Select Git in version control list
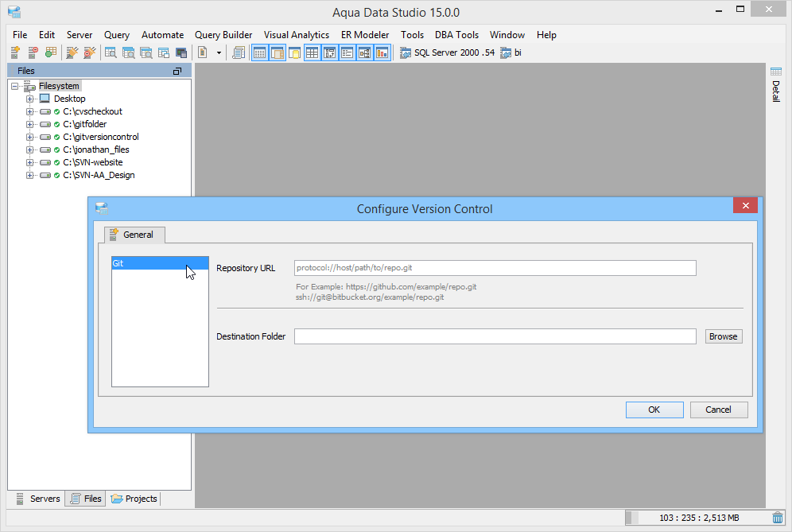 [160, 263]
